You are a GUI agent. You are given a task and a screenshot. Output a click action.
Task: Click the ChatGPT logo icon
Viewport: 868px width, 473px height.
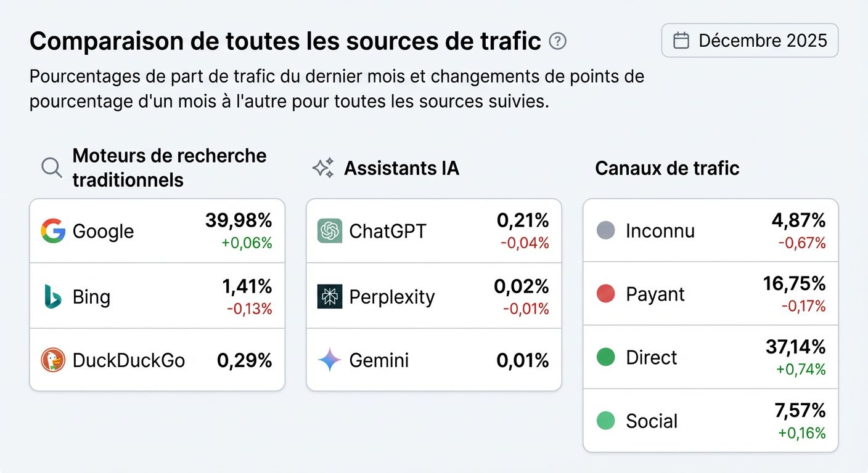328,231
